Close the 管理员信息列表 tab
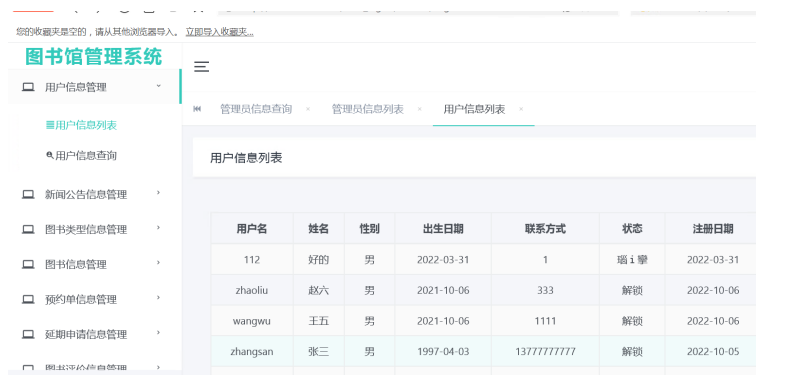This screenshot has width=796, height=377. click(419, 109)
